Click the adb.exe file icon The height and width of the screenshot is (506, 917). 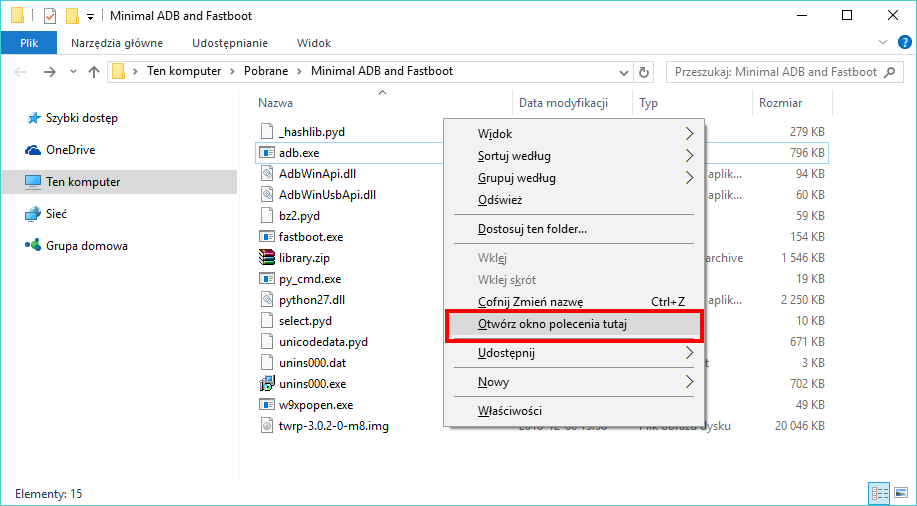tap(267, 153)
